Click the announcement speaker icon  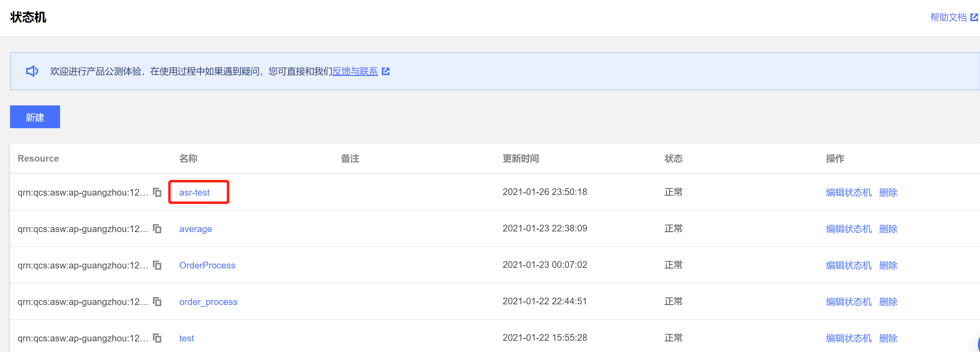[32, 71]
